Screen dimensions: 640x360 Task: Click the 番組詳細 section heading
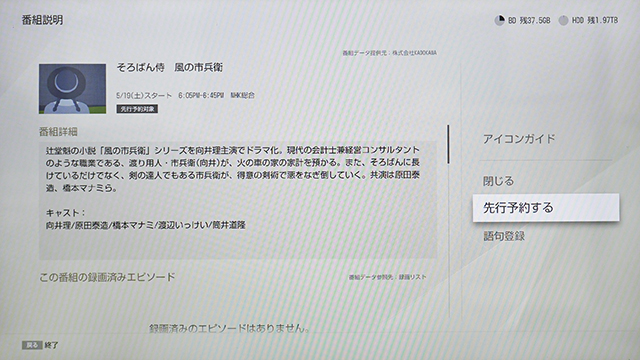pyautogui.click(x=58, y=131)
